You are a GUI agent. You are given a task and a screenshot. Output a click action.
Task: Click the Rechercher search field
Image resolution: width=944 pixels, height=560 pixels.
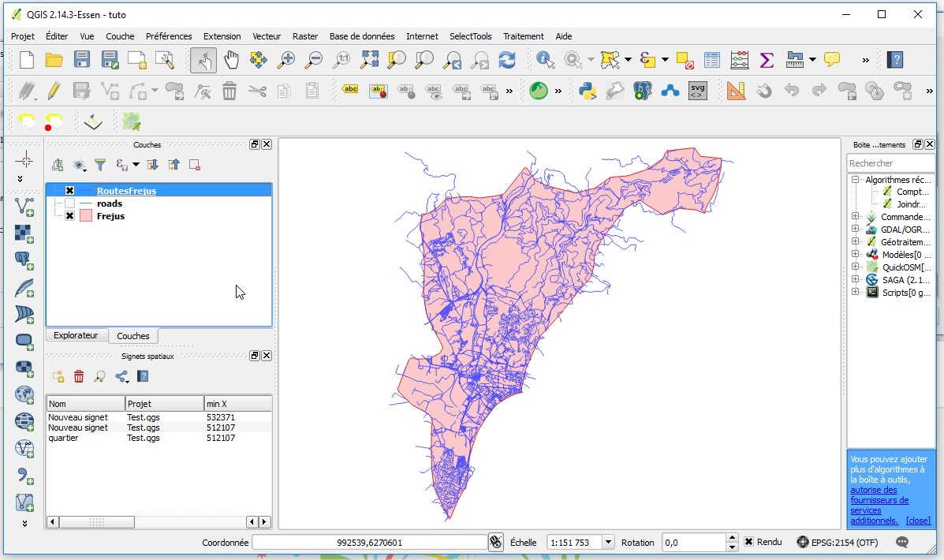(x=890, y=163)
